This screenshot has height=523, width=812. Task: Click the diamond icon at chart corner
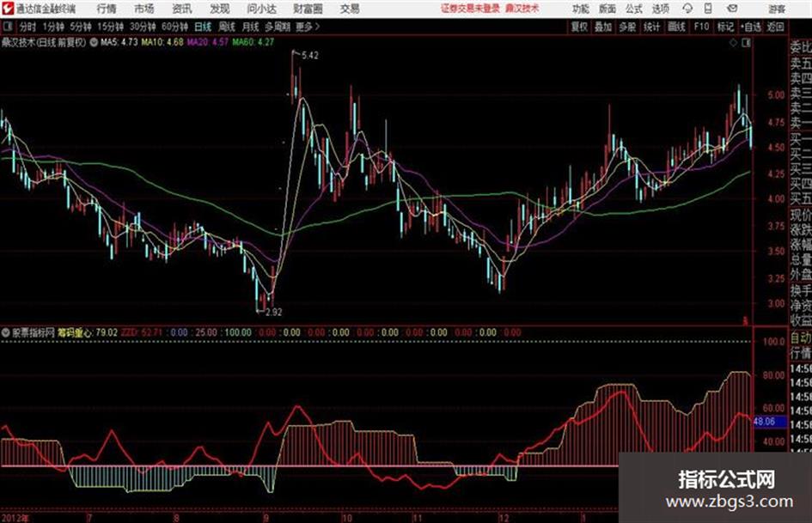[733, 43]
